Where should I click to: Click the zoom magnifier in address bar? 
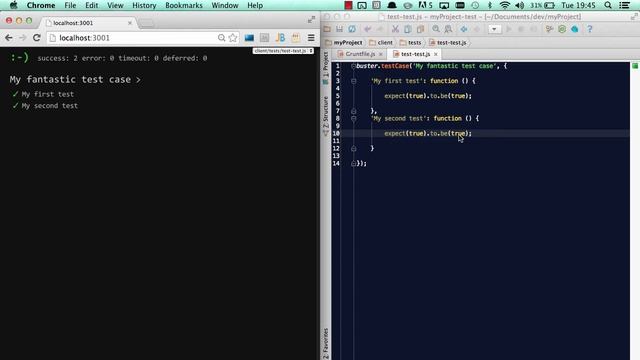[221, 38]
